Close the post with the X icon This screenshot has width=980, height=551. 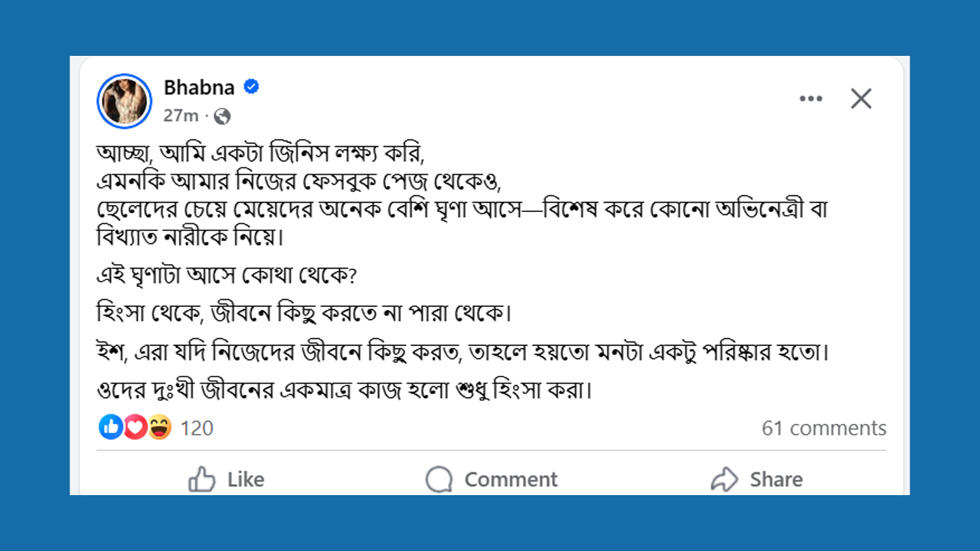861,99
